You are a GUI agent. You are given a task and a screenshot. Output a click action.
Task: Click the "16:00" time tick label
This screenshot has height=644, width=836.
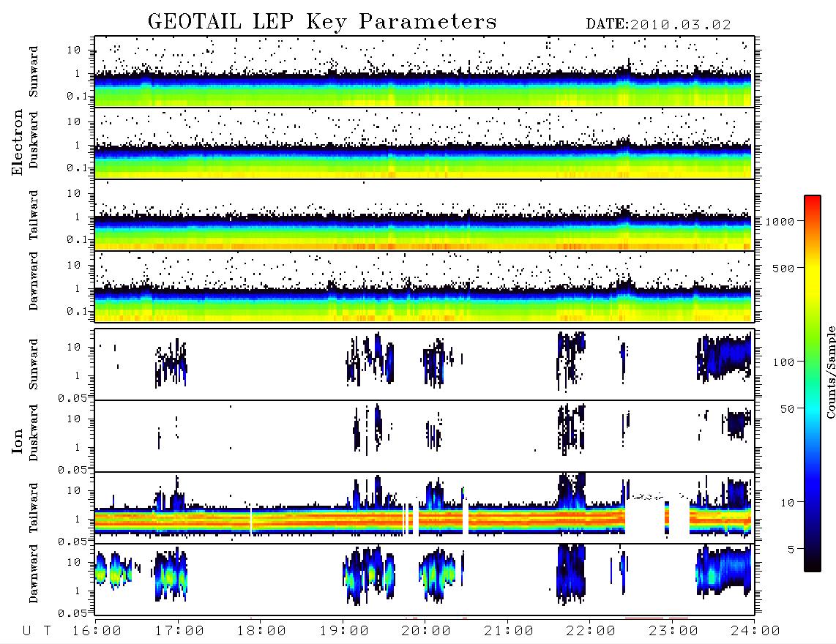point(97,632)
